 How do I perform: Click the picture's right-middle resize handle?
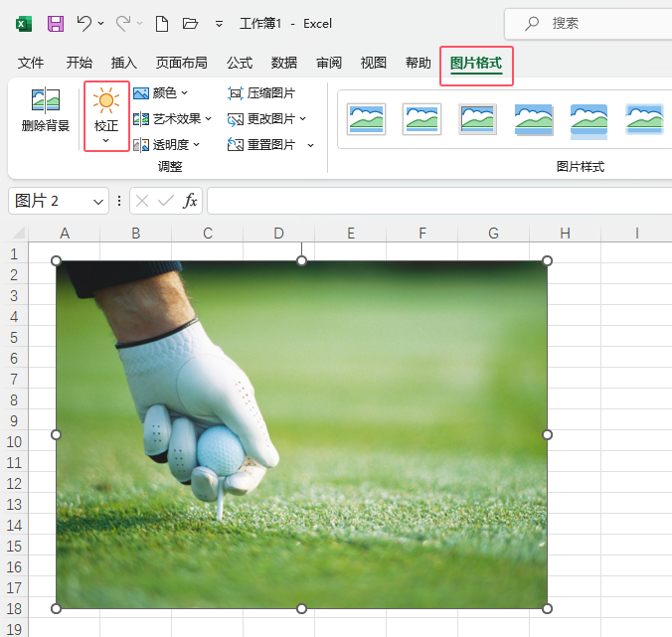(548, 435)
